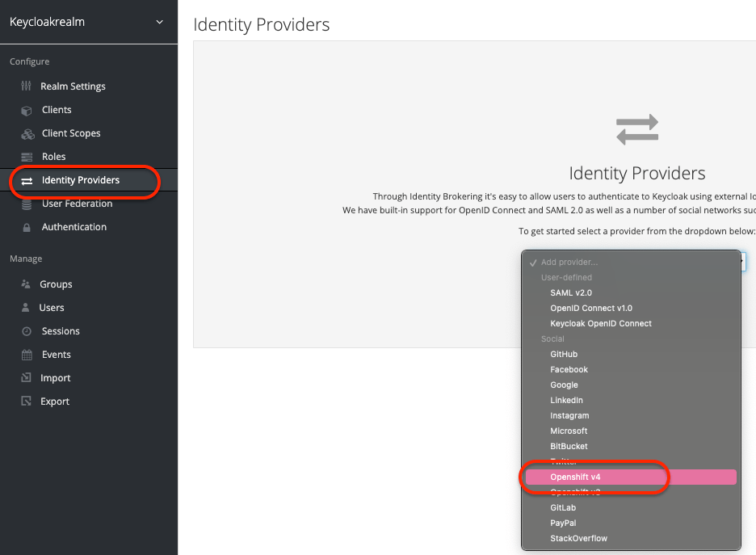Open the Import section

pyautogui.click(x=55, y=378)
